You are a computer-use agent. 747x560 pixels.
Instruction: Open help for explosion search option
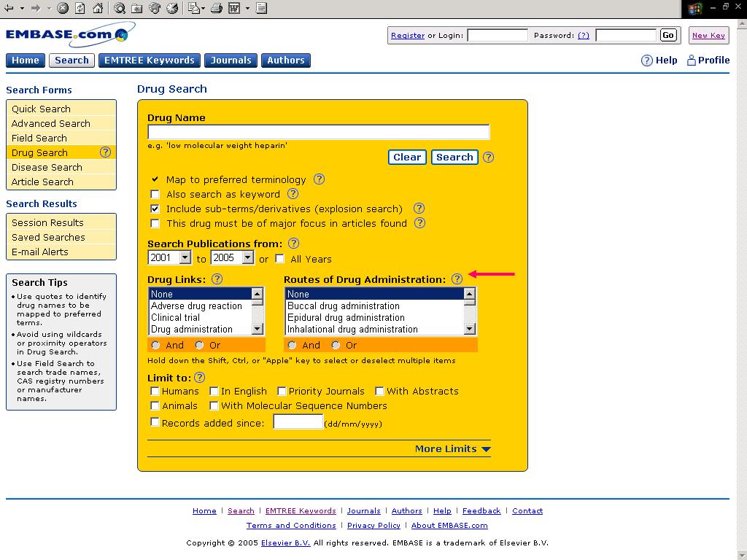click(419, 209)
